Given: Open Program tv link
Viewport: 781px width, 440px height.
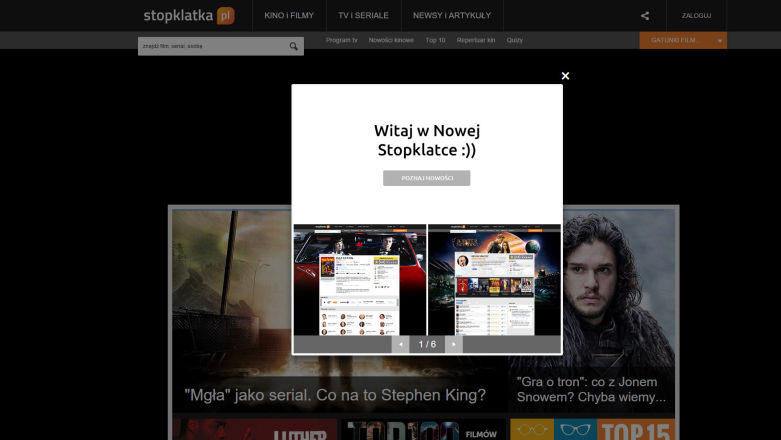Looking at the screenshot, I should click(x=342, y=40).
